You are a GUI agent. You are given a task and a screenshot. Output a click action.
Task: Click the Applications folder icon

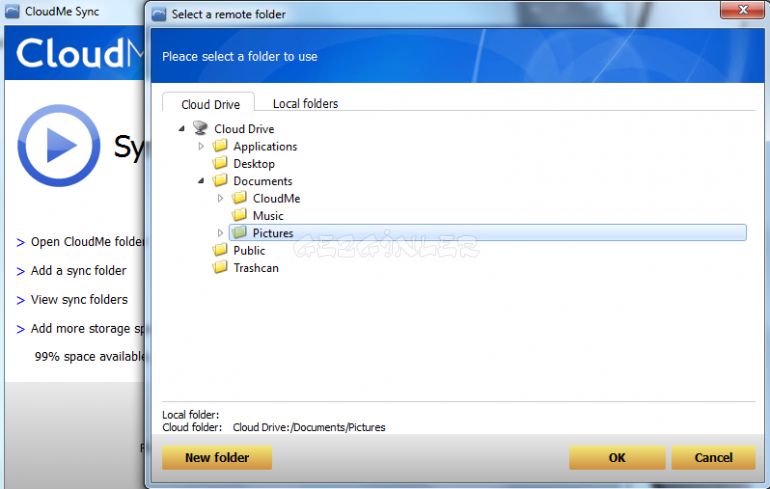click(220, 145)
